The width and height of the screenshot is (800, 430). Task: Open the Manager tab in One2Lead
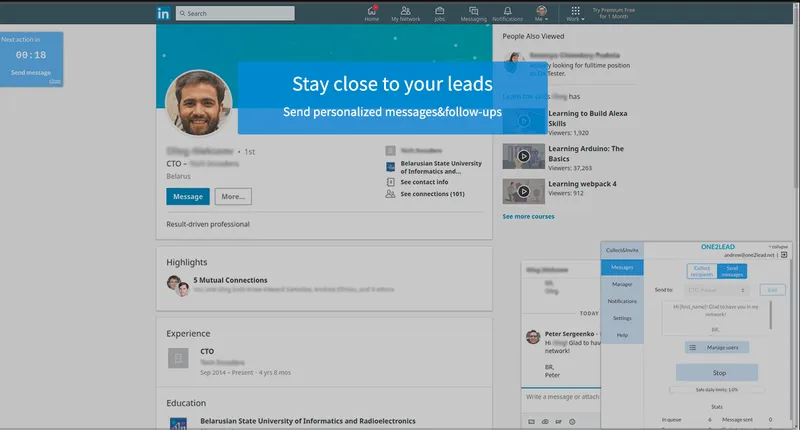(622, 284)
